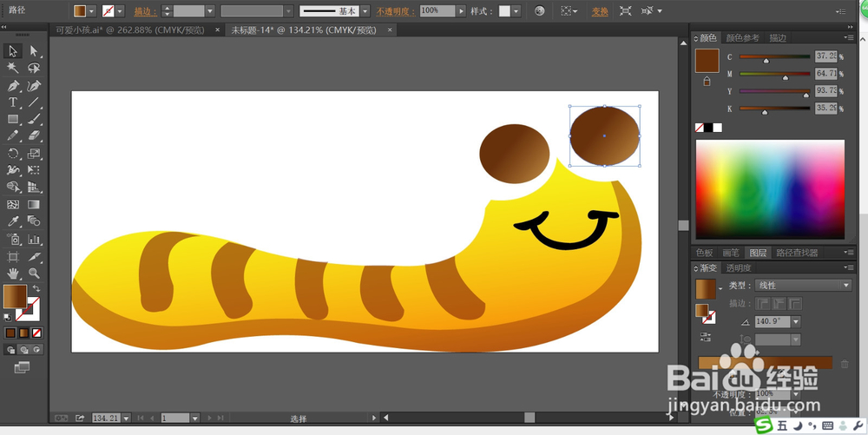Pick the Eyedropper tool
Viewport: 868px width, 435px height.
click(13, 221)
